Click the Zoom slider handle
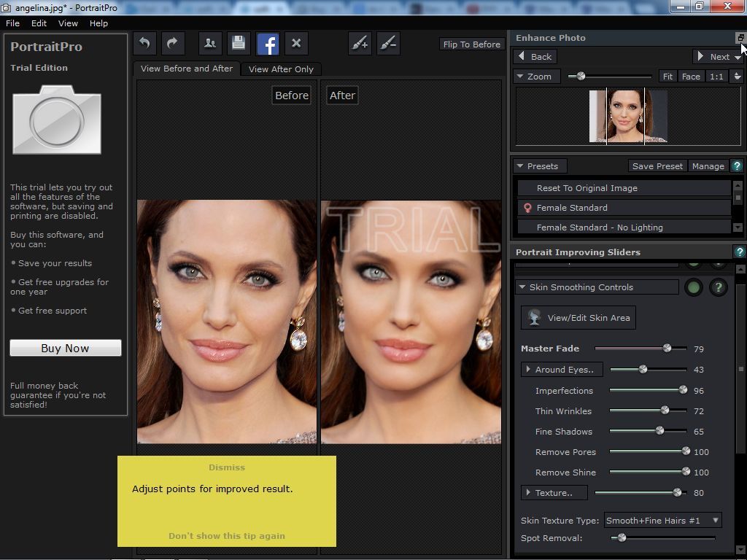This screenshot has width=747, height=560. tap(580, 76)
